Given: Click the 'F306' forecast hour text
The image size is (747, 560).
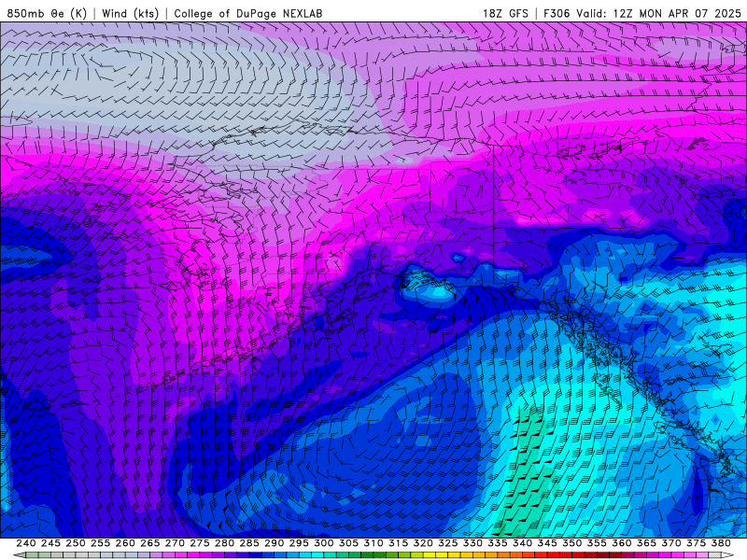Looking at the screenshot, I should 557,13.
